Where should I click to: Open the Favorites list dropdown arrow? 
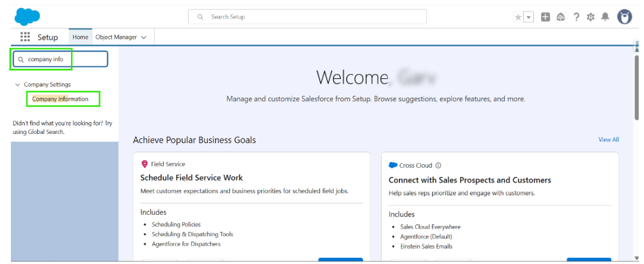tap(529, 17)
